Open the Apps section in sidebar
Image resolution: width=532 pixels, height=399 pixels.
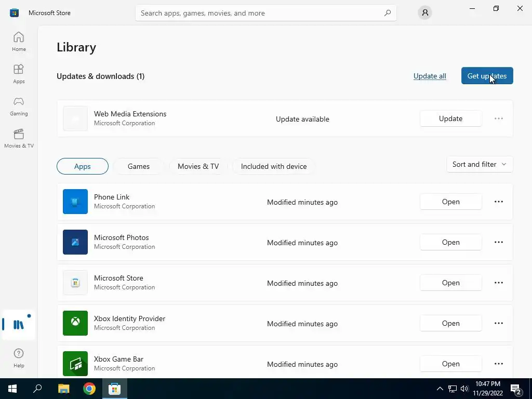(x=19, y=74)
